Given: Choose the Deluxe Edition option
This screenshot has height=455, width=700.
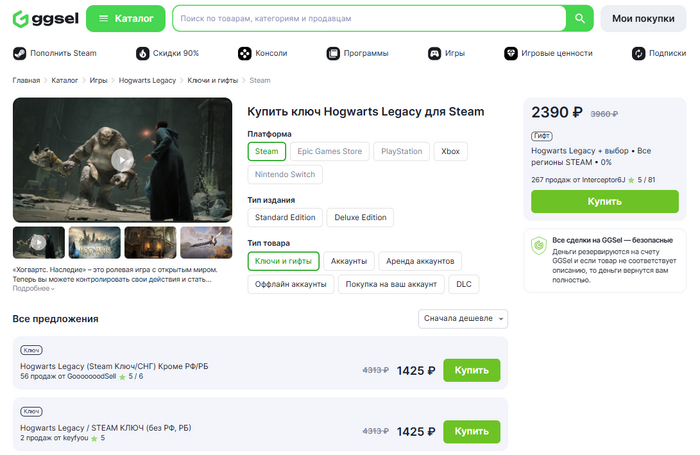Looking at the screenshot, I should tap(360, 217).
